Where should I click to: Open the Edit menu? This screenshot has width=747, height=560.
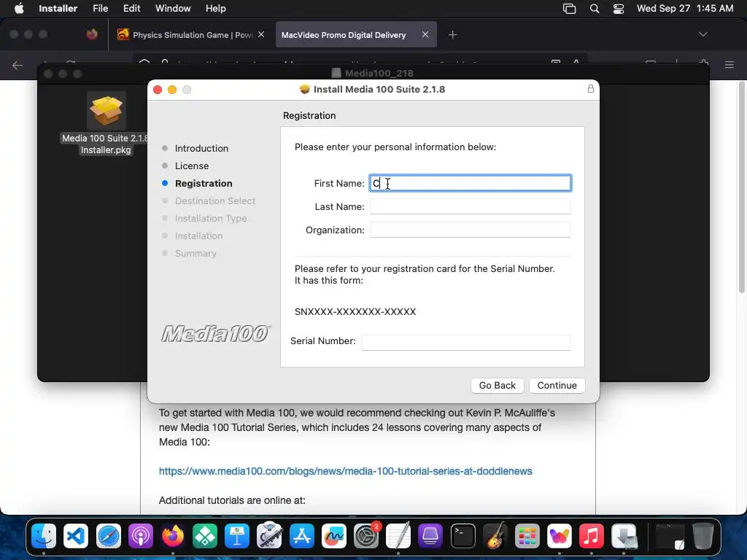[131, 9]
